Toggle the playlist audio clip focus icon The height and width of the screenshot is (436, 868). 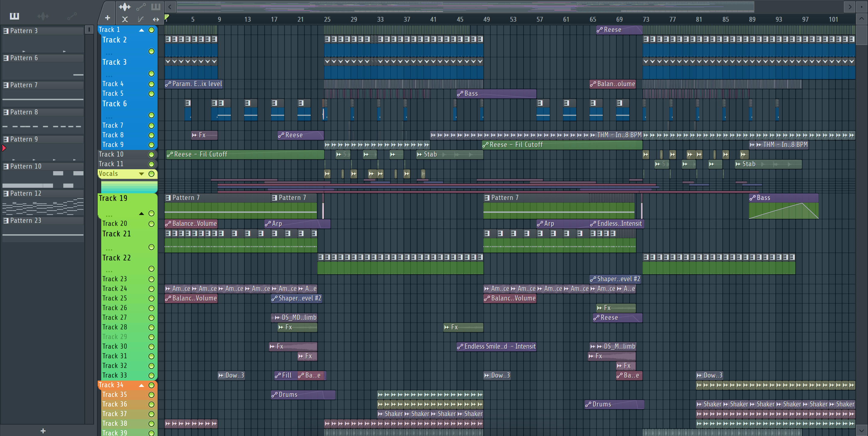(125, 6)
